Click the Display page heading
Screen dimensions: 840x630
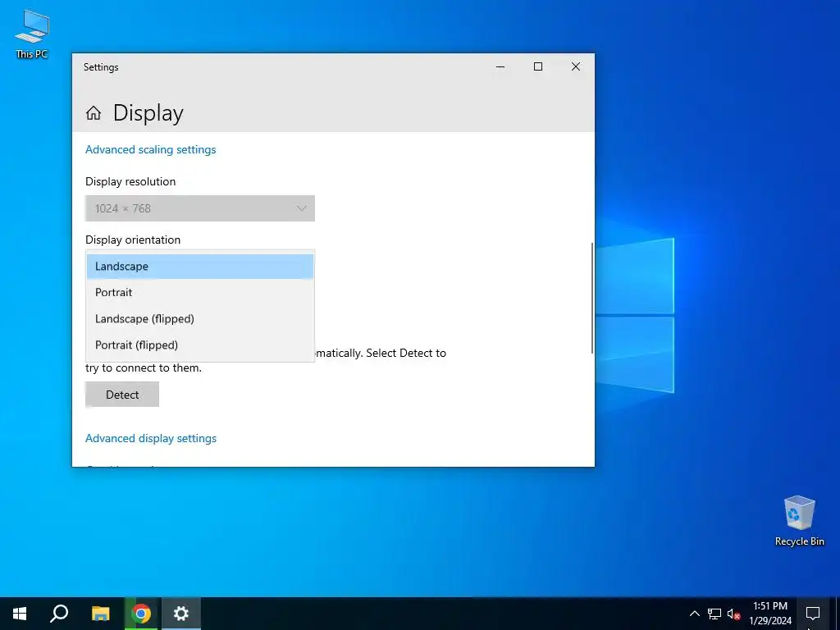(148, 113)
